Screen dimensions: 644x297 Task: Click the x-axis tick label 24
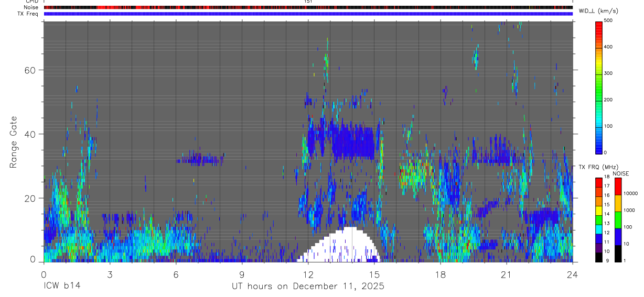pyautogui.click(x=573, y=274)
